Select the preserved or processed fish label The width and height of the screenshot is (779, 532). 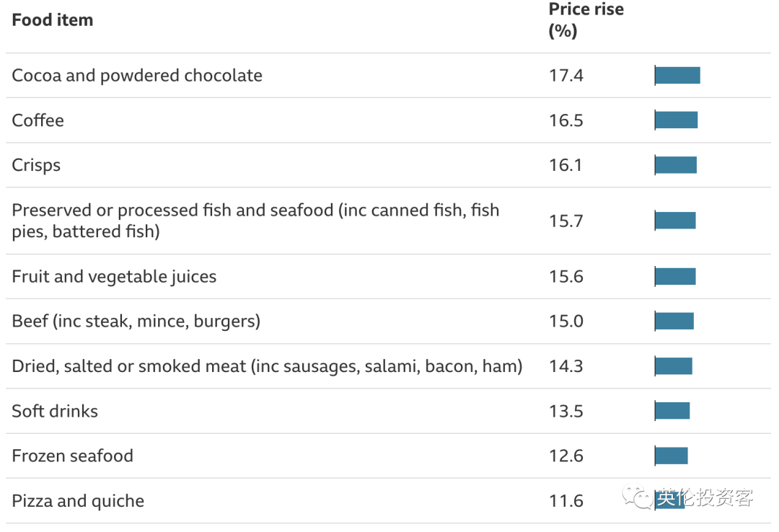coord(255,221)
